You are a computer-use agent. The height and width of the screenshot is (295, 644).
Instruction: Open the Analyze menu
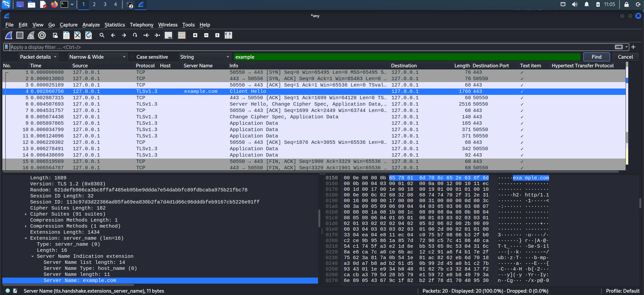coord(91,25)
